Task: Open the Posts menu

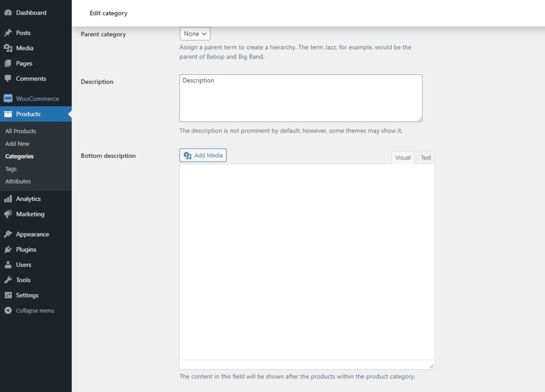Action: [23, 32]
